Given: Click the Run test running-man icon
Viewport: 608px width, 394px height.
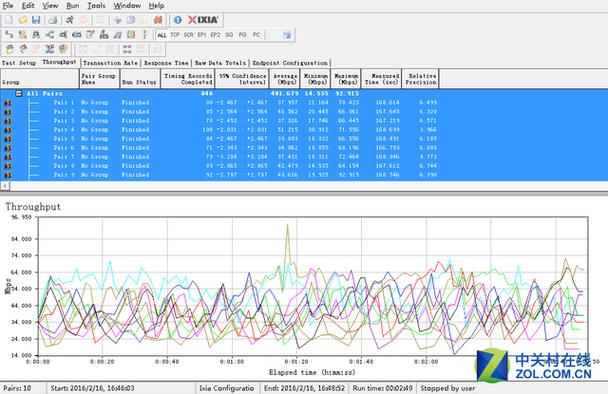Looking at the screenshot, I should point(69,20).
